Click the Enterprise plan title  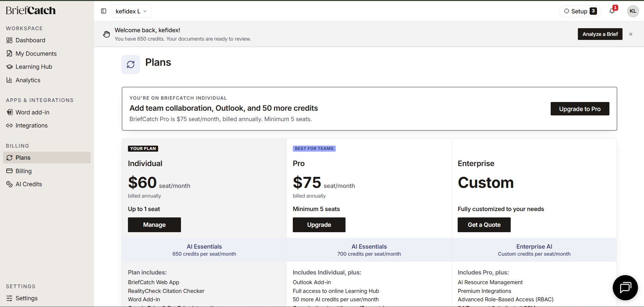coord(476,163)
